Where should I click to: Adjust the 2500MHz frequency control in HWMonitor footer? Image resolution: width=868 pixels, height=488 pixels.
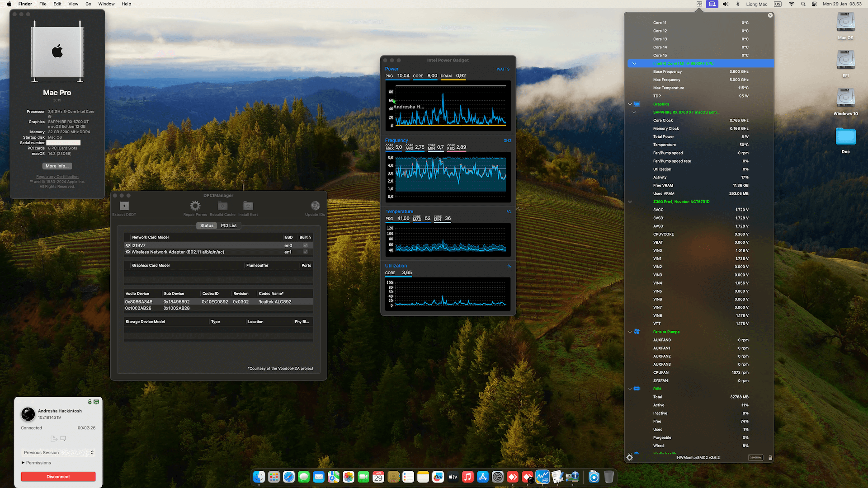click(x=756, y=457)
